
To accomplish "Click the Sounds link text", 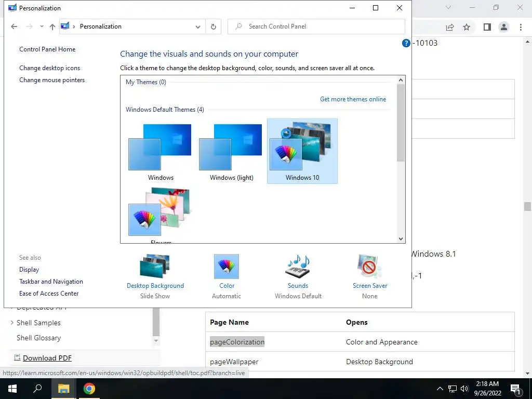I will click(x=298, y=286).
